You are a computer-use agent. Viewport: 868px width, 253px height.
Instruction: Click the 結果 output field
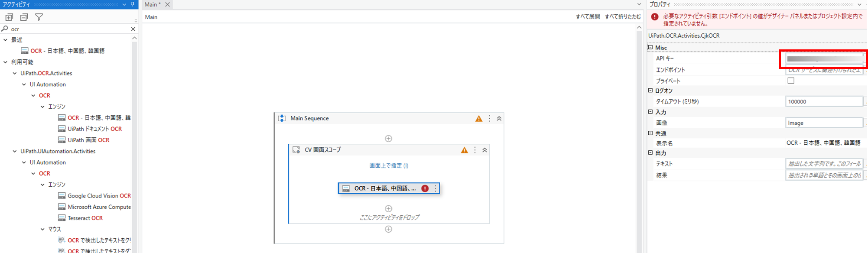[x=824, y=175]
